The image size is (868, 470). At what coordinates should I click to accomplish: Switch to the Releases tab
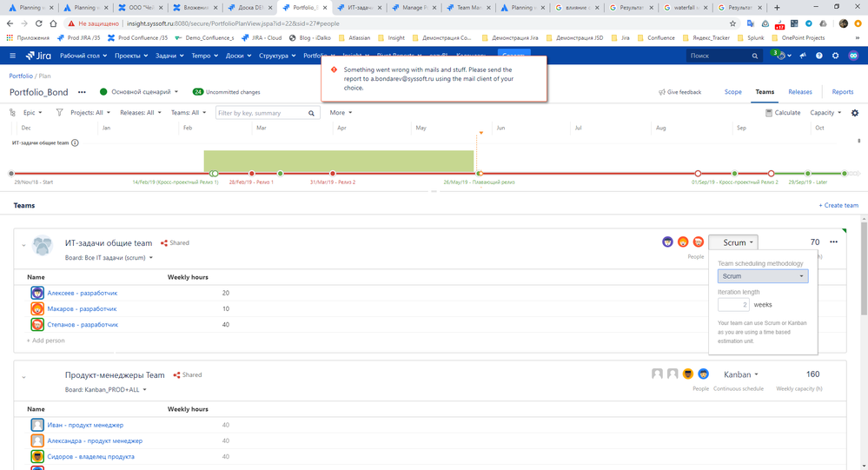coord(800,92)
